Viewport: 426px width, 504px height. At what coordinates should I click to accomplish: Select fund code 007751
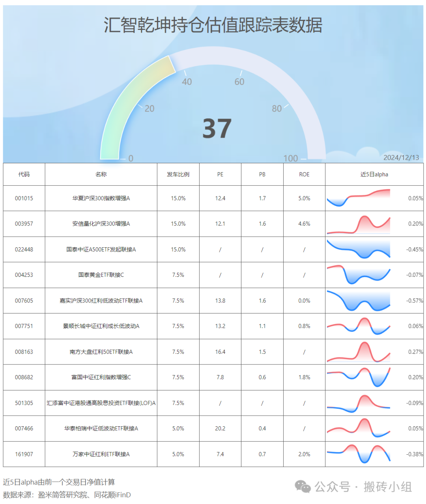24,326
